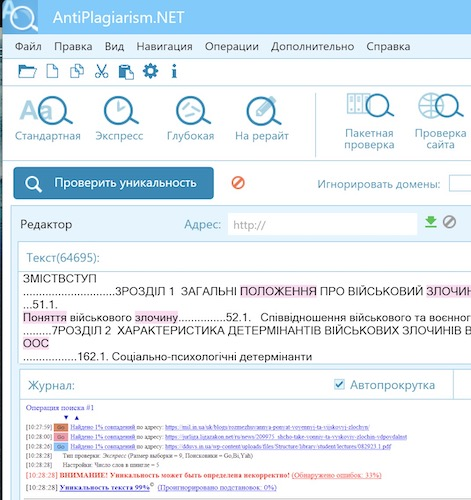Click the Уникальность текста 99% link
This screenshot has height=500, width=471.
(105, 487)
